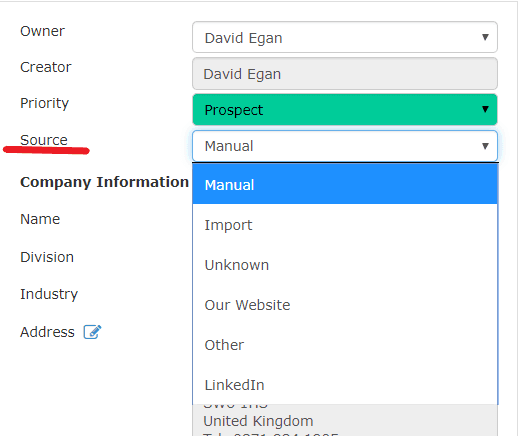
Task: Click the Prospect dropdown arrow
Action: 485,110
